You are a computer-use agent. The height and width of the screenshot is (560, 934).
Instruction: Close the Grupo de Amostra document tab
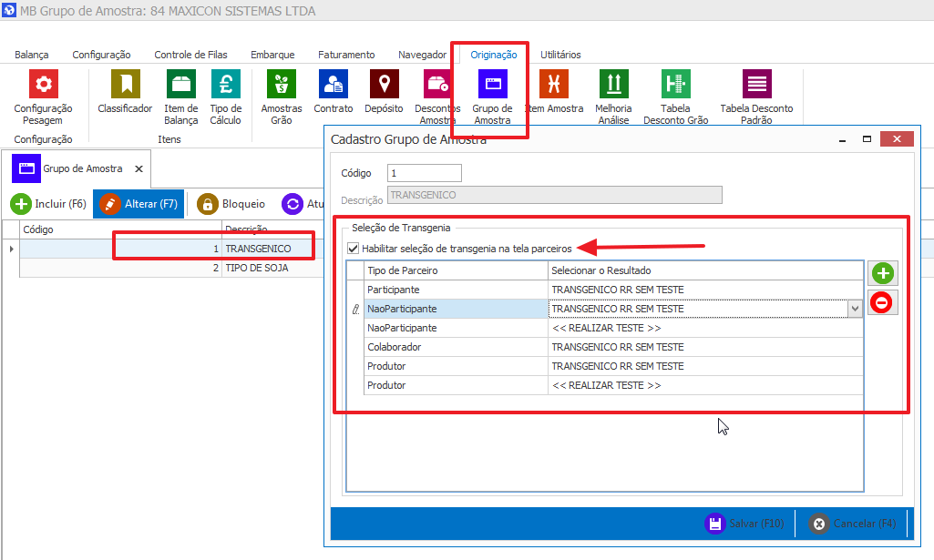(139, 169)
